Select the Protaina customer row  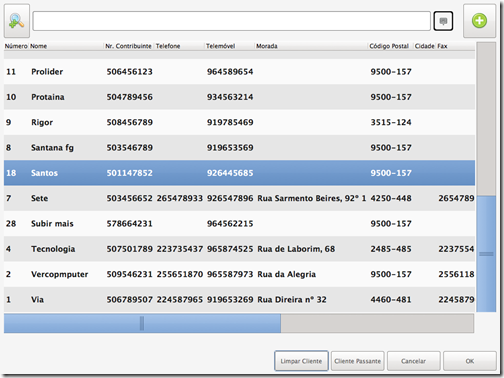pyautogui.click(x=239, y=97)
